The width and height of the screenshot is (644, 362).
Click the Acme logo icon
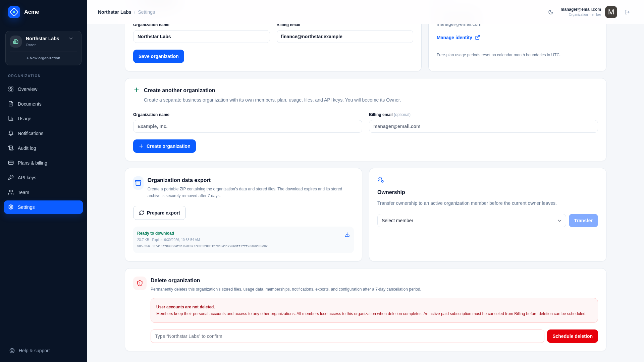[x=14, y=12]
